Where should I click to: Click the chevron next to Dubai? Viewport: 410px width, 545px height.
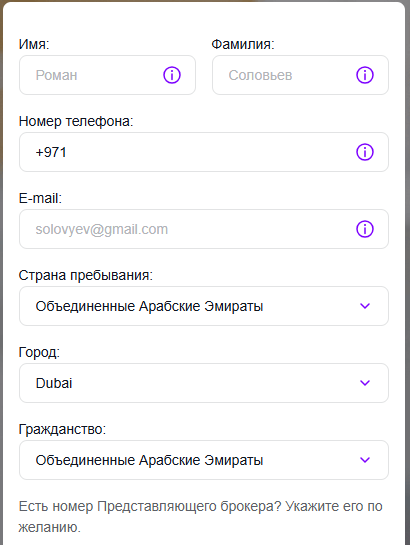point(365,383)
